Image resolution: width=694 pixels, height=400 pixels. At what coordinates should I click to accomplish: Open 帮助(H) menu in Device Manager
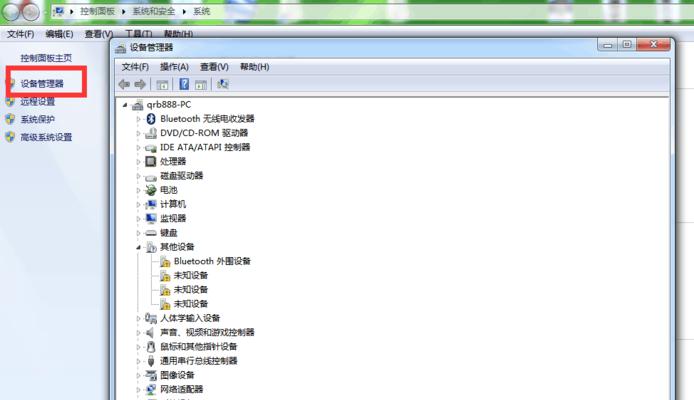[x=254, y=67]
